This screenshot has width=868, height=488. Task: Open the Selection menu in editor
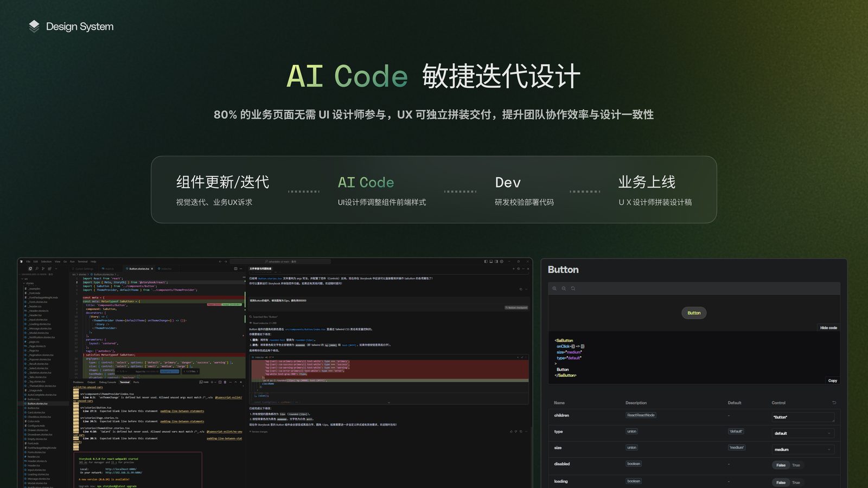point(46,261)
